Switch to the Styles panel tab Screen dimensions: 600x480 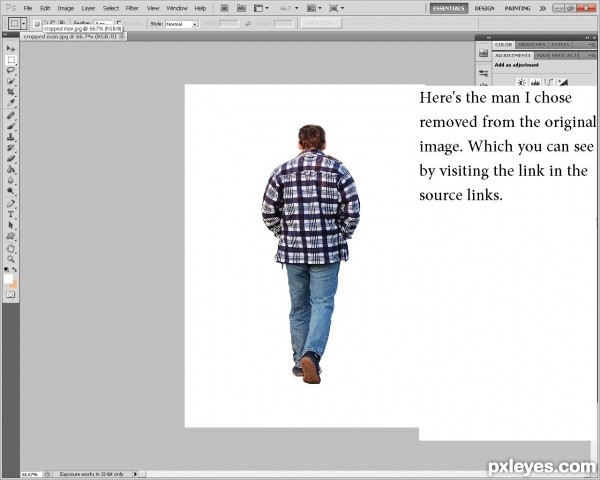coord(560,45)
